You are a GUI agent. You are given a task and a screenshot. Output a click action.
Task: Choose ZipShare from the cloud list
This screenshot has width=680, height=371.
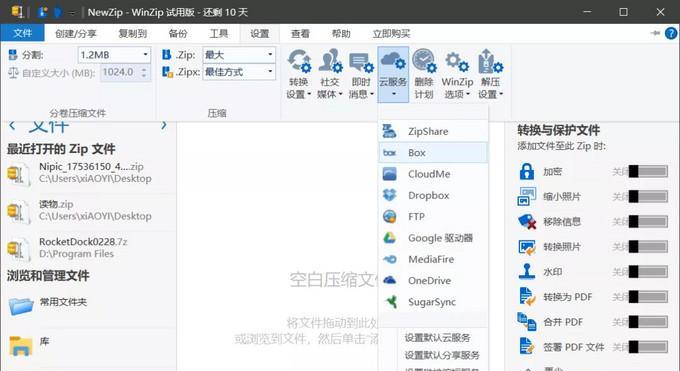pos(433,131)
